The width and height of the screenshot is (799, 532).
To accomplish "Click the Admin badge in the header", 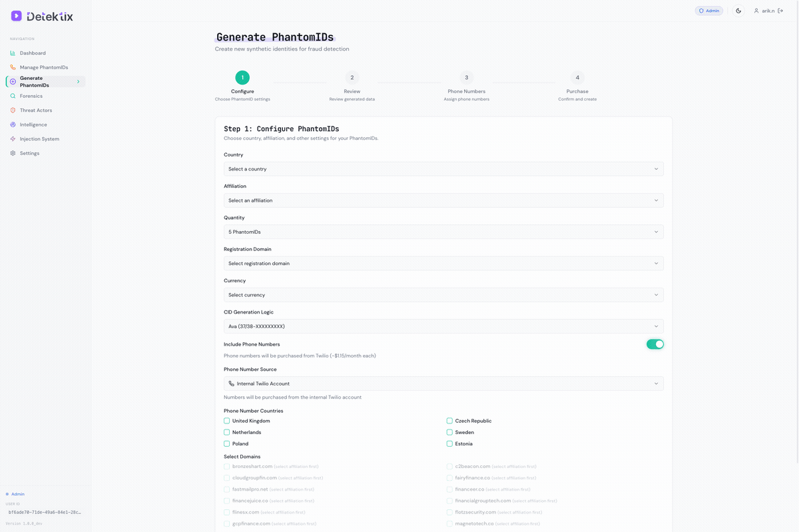I will pos(709,11).
